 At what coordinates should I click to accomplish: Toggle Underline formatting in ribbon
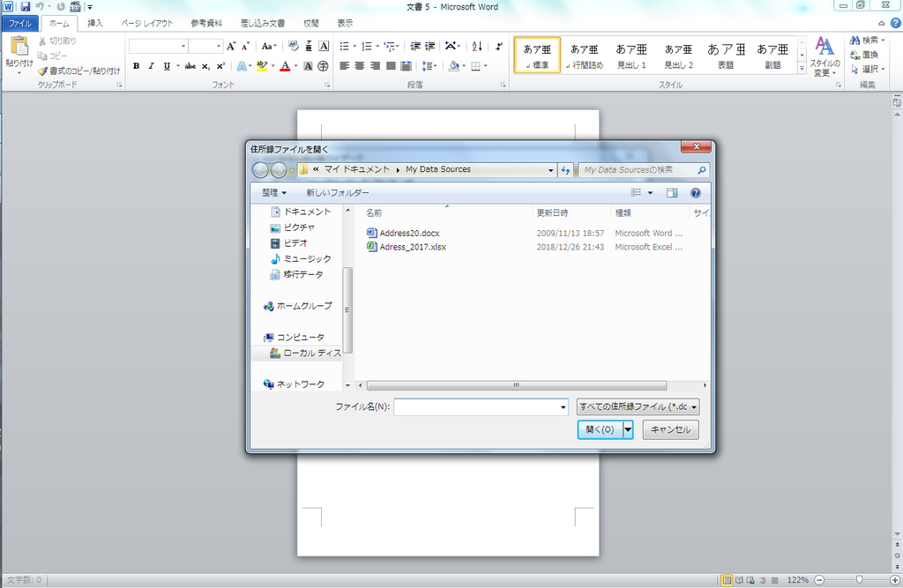167,66
